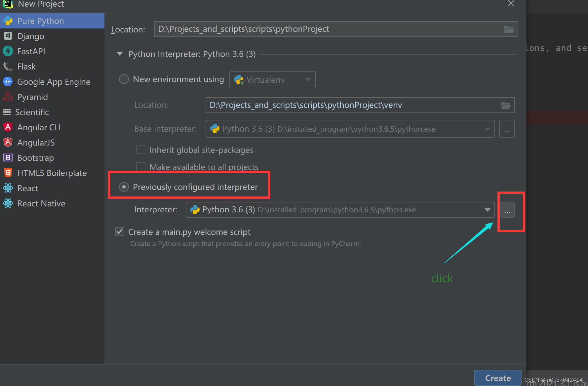Click the FastAPI lightning bolt icon
This screenshot has height=386, width=588.
8,51
